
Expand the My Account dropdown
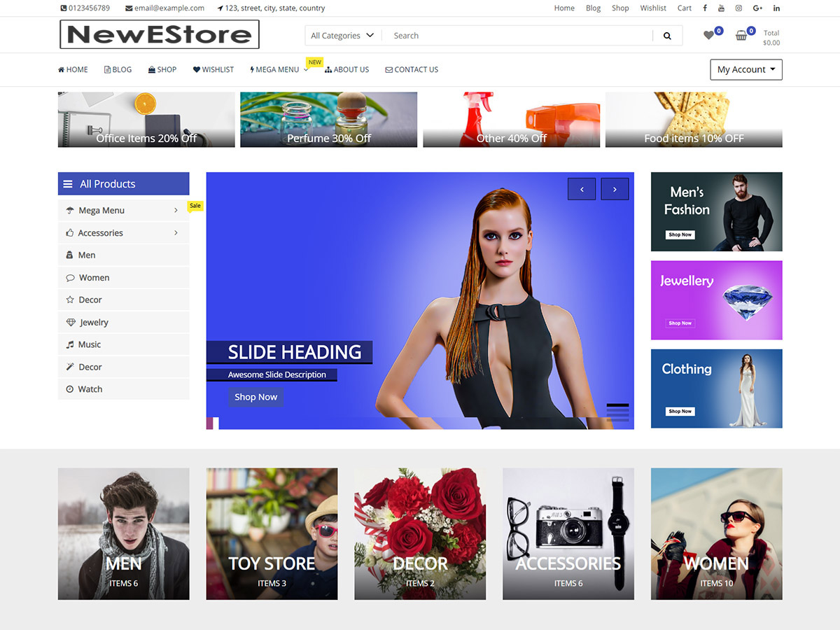[x=745, y=70]
